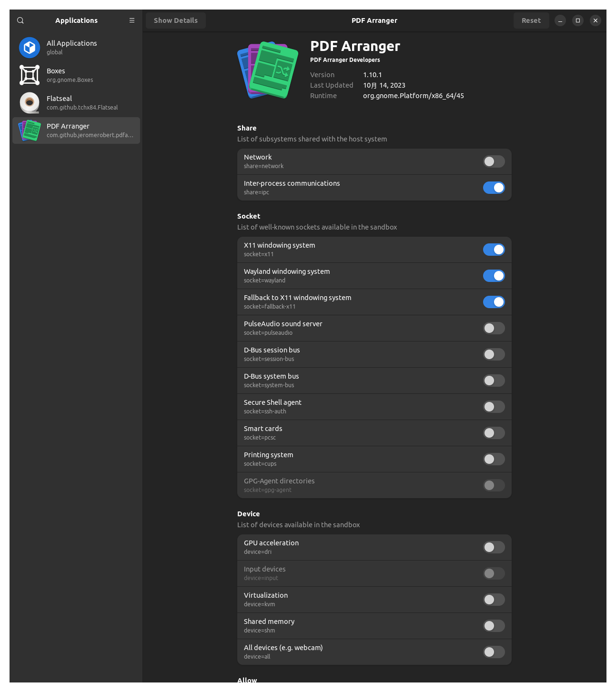Enable All devices webcam toggle

(494, 652)
